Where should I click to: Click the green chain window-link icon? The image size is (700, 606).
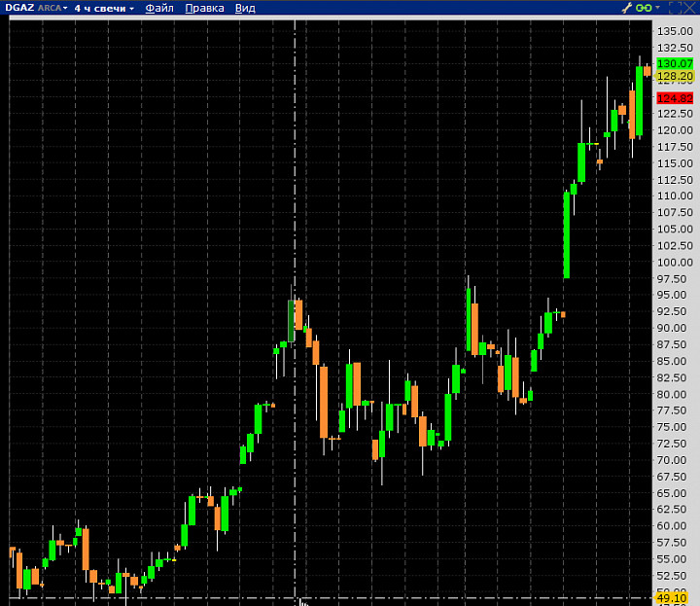click(x=644, y=8)
